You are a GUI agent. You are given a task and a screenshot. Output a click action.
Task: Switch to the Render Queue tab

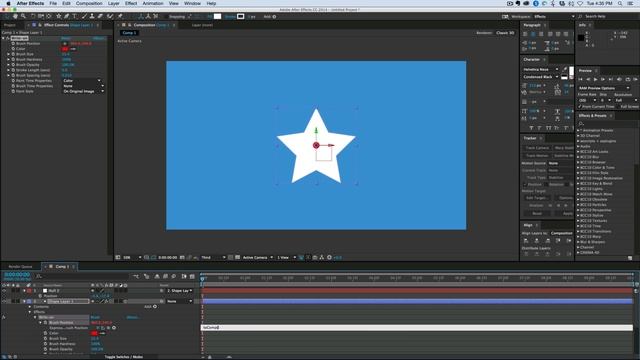(x=20, y=267)
